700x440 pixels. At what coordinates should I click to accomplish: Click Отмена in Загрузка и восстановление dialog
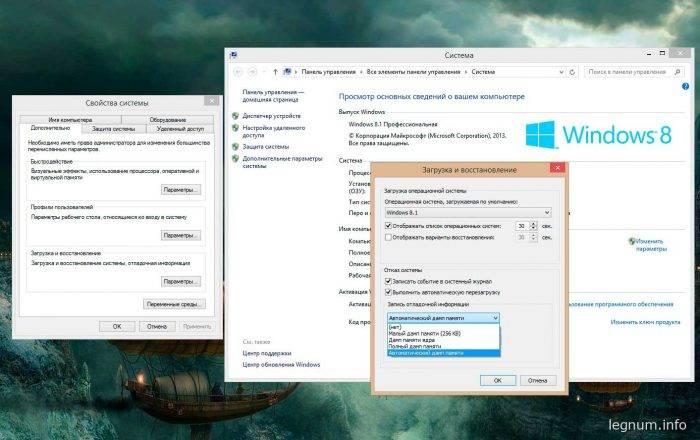(538, 381)
